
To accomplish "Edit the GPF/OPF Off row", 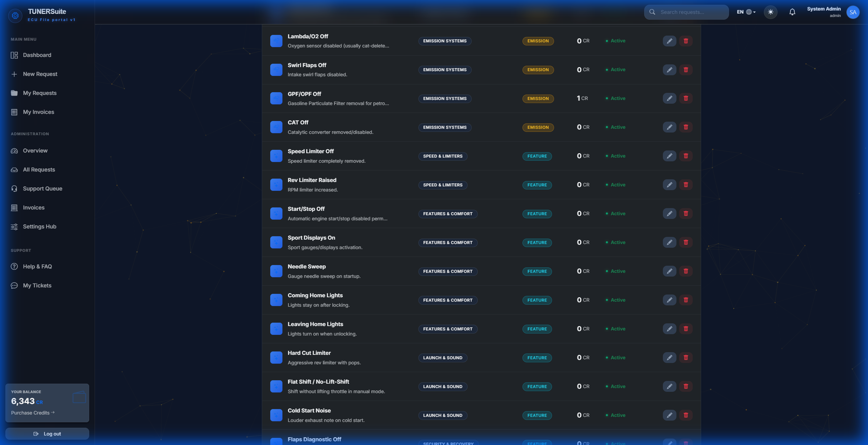I will (669, 99).
